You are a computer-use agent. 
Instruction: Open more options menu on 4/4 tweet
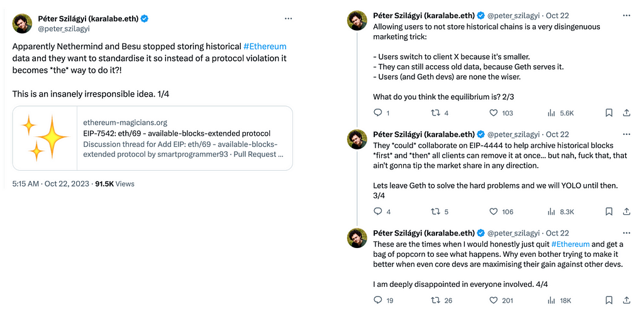click(626, 233)
